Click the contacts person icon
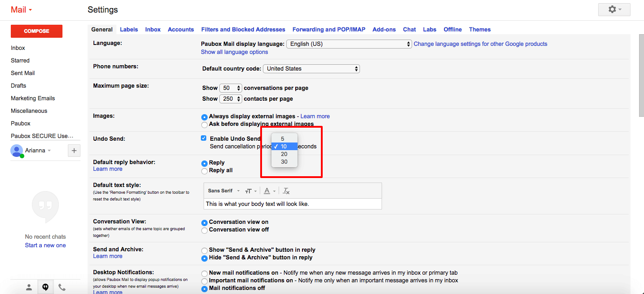Screen dimensions: 644x294 pos(29,286)
